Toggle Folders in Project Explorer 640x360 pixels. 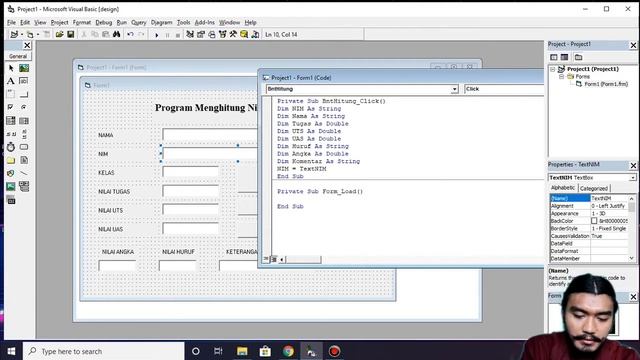point(578,57)
